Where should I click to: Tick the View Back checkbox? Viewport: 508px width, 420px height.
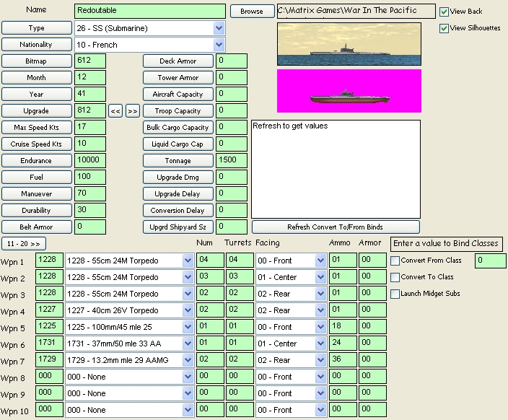[x=444, y=12]
